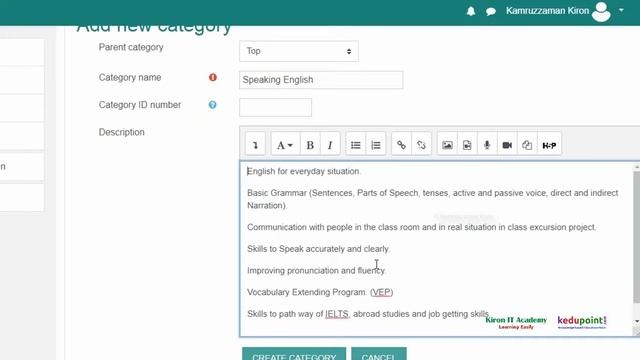Open the Parent category dropdown
This screenshot has height=360, width=640.
point(299,51)
